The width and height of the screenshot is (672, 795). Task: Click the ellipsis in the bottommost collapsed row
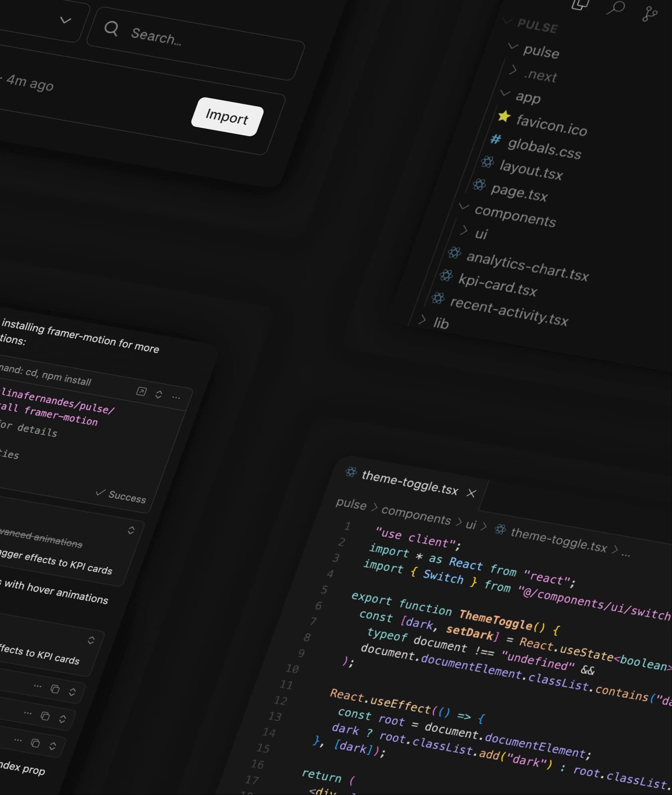point(18,739)
